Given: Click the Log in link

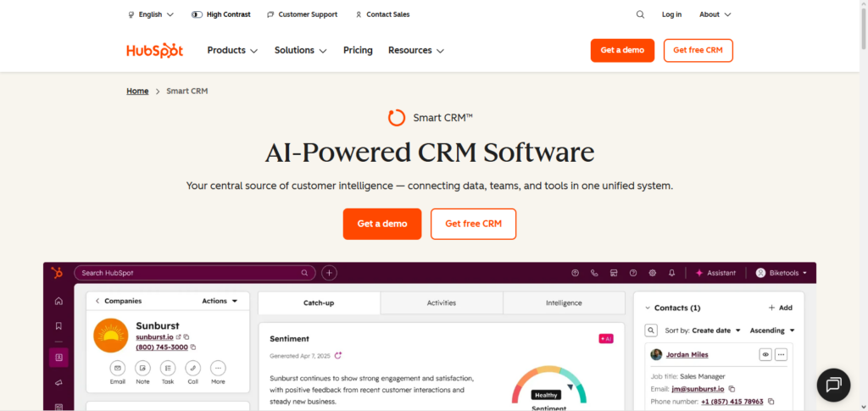Looking at the screenshot, I should pyautogui.click(x=671, y=15).
